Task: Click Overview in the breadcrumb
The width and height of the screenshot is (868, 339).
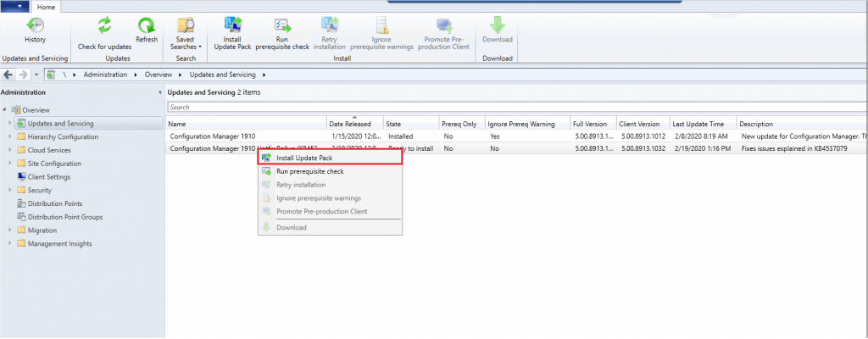Action: pos(159,75)
